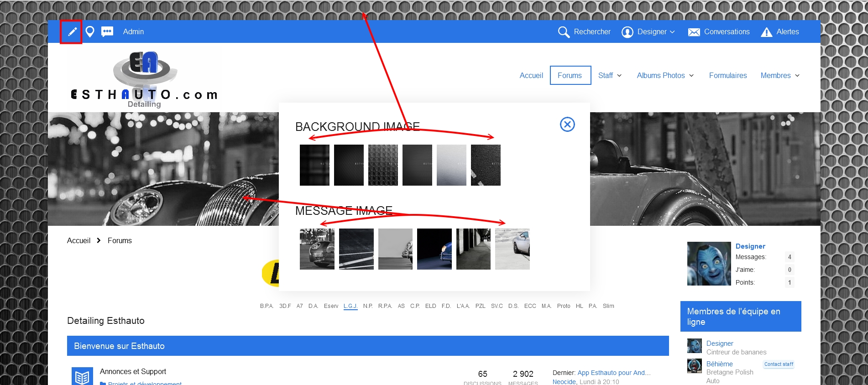The width and height of the screenshot is (868, 385).
Task: Click the Rechercher search label
Action: tap(592, 32)
